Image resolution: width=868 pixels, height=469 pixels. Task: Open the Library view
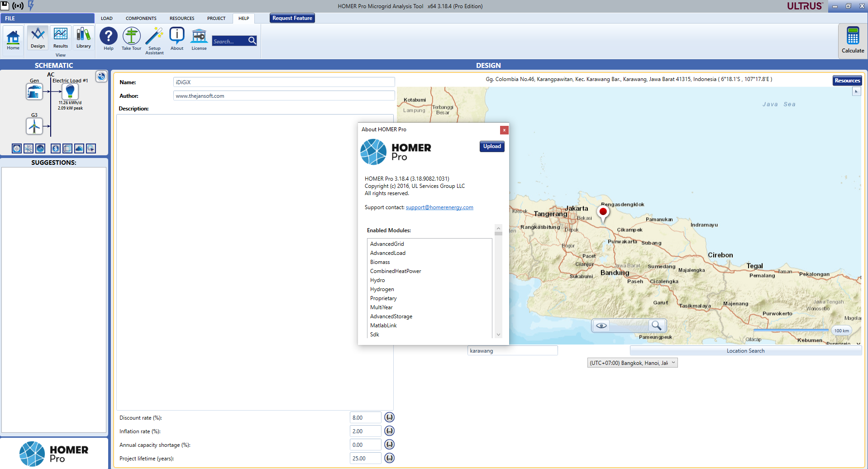(x=83, y=38)
